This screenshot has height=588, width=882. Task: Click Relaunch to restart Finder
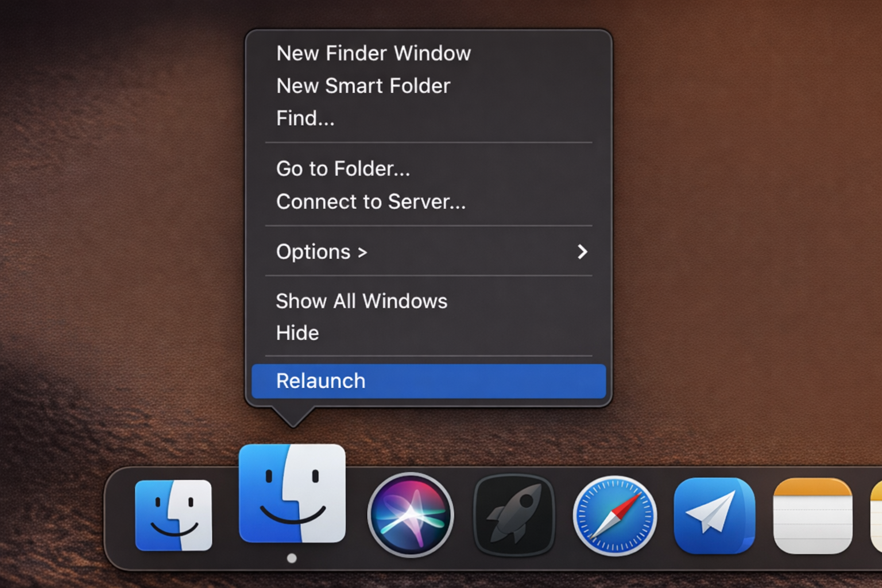(x=429, y=381)
